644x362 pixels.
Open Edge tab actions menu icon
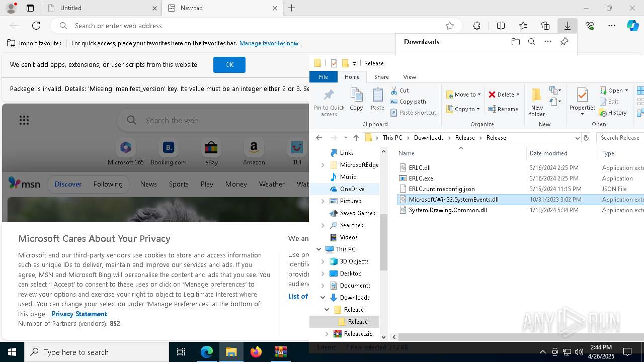tap(30, 8)
